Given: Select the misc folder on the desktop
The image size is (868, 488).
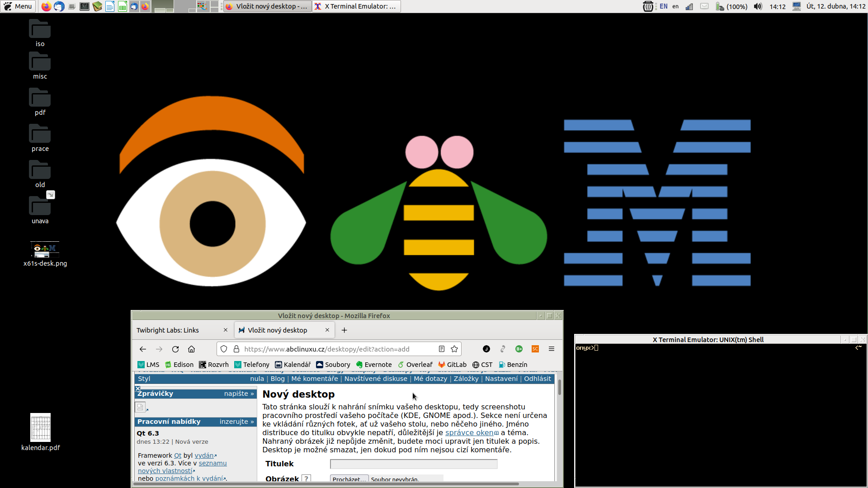Looking at the screenshot, I should (x=40, y=66).
